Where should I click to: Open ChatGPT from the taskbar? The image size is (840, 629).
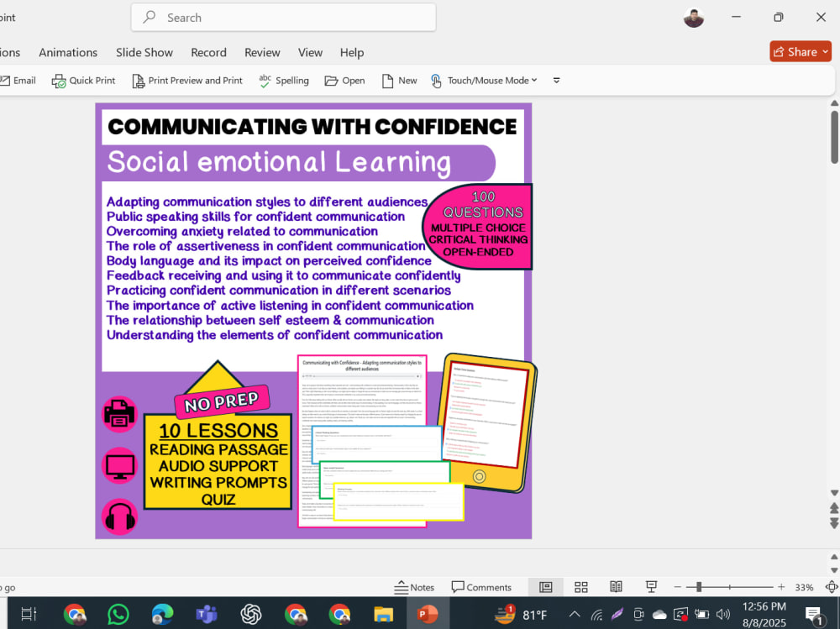tap(250, 614)
